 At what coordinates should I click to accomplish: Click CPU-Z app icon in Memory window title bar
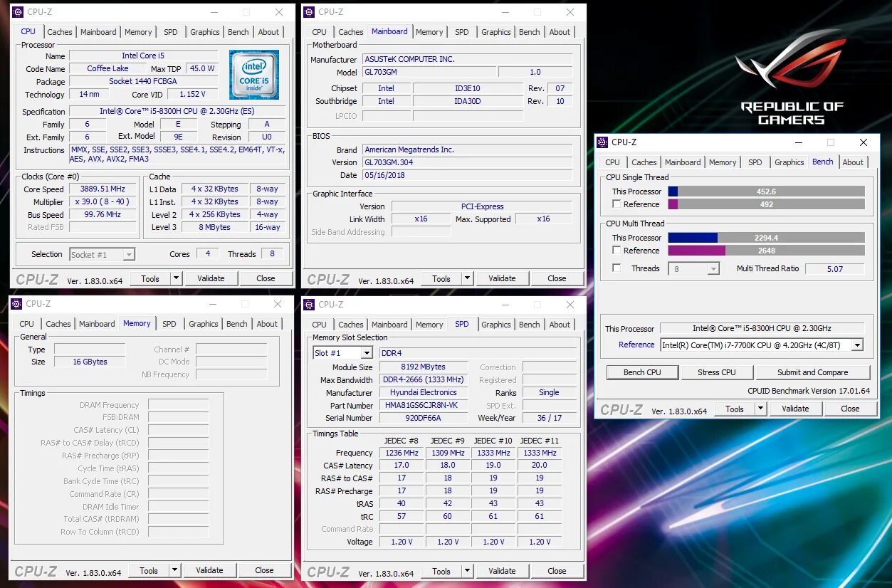[16, 304]
